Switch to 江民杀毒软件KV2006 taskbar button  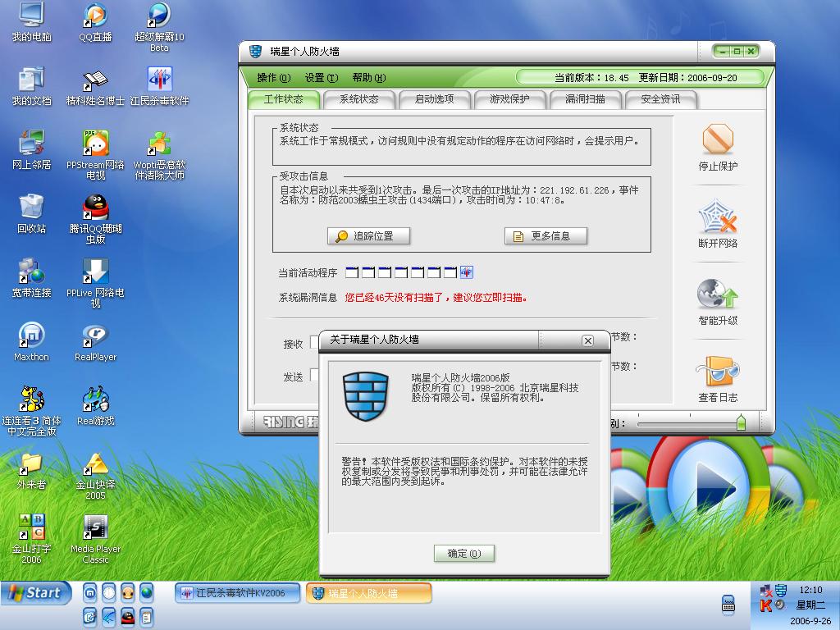pyautogui.click(x=238, y=593)
